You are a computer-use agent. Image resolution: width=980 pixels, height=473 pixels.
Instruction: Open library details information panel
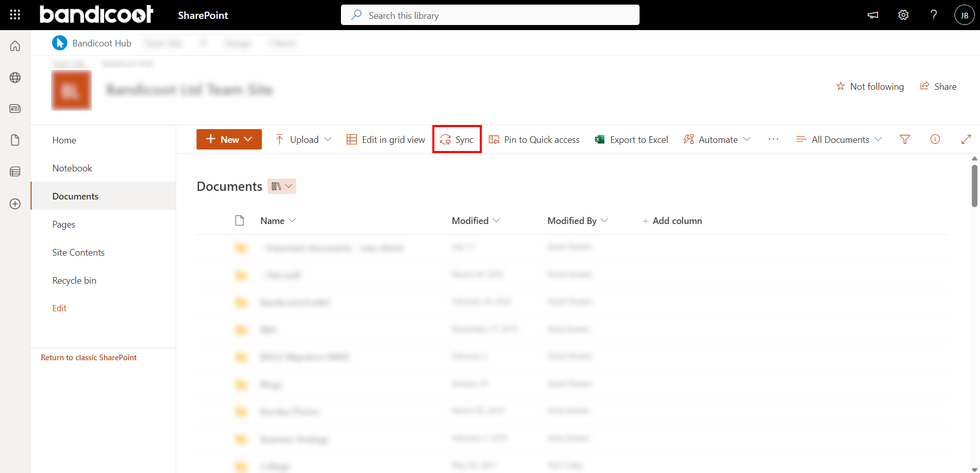click(935, 139)
